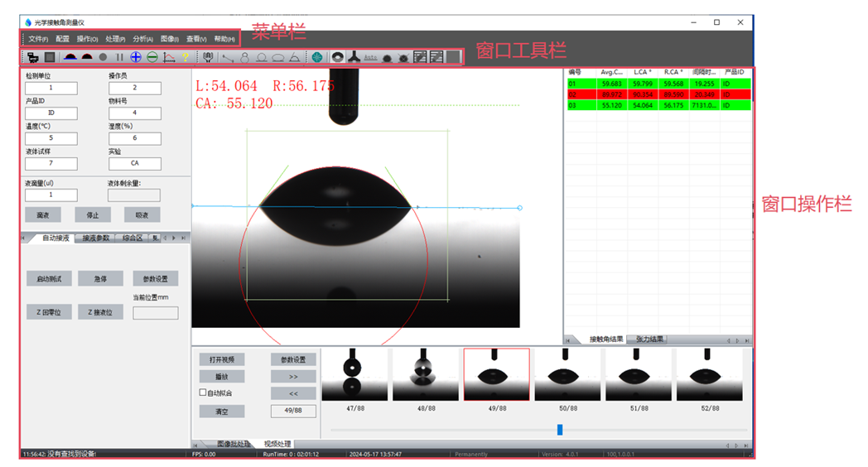Select the 50/88 frame thumbnail
The width and height of the screenshot is (868, 467).
click(567, 375)
